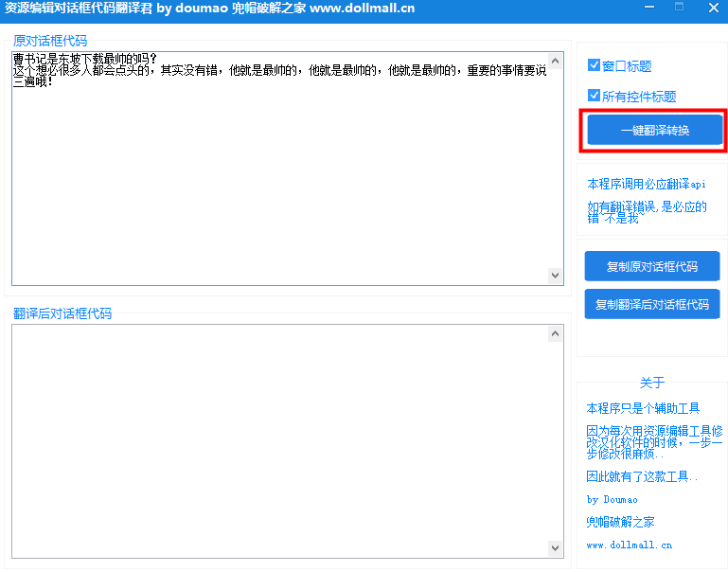728x572 pixels.
Task: Toggle the 所有控件标题 checkbox
Action: point(594,96)
